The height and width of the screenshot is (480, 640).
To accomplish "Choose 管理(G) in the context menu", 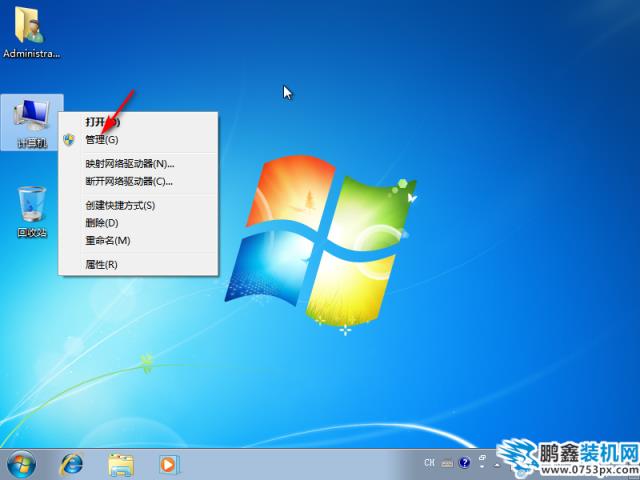I will pos(138,140).
